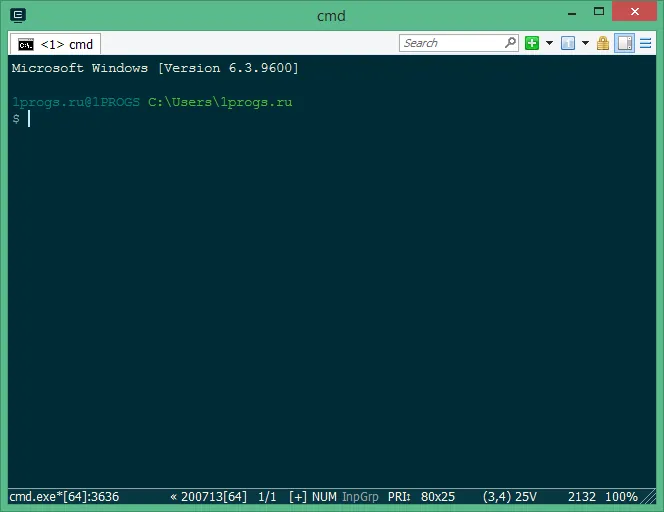This screenshot has width=664, height=512.
Task: Switch to the <1> cmd tab
Action: (x=55, y=44)
